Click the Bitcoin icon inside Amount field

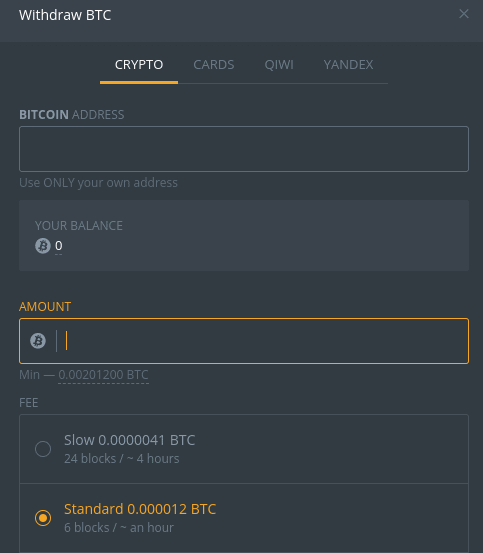[38, 341]
